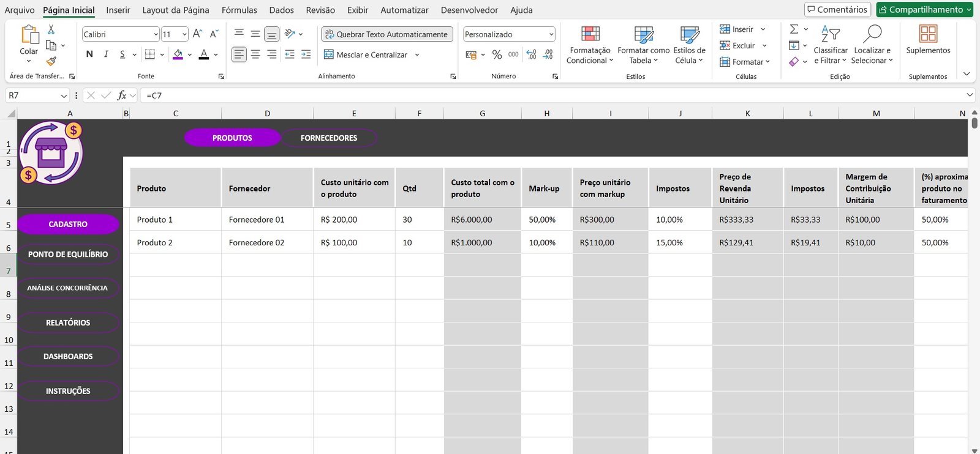Apply percent style with the % icon
The width and height of the screenshot is (980, 454).
click(497, 54)
